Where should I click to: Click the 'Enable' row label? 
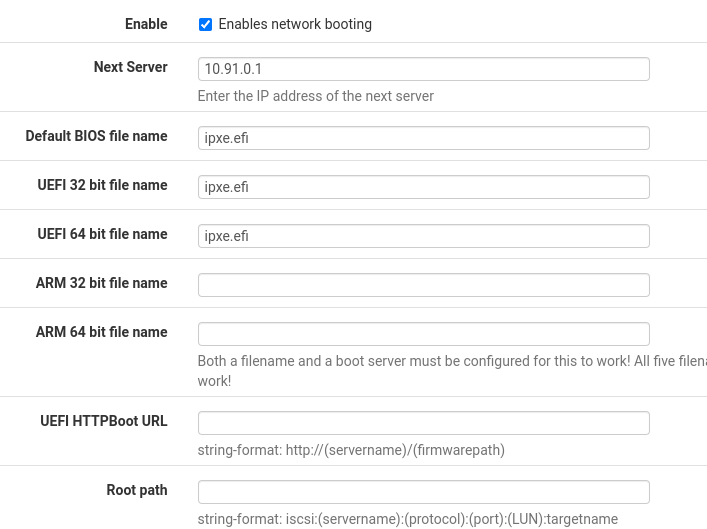point(146,24)
